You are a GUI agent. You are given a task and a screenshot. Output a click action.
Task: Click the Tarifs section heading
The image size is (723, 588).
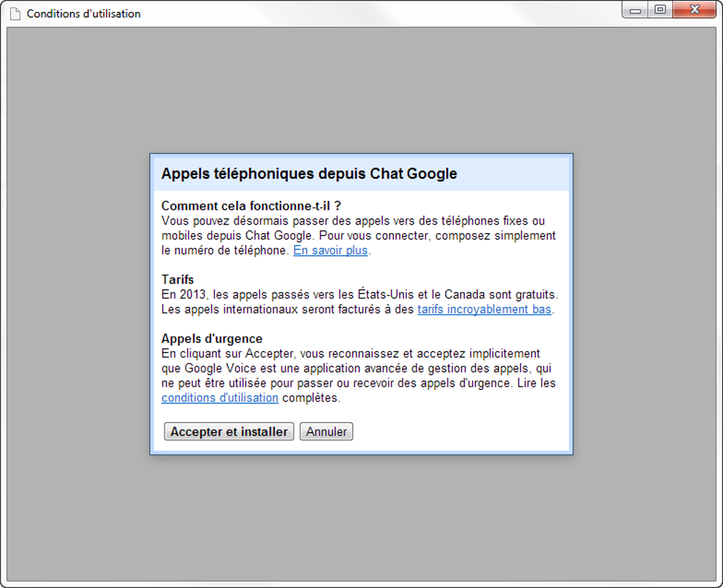click(x=177, y=280)
